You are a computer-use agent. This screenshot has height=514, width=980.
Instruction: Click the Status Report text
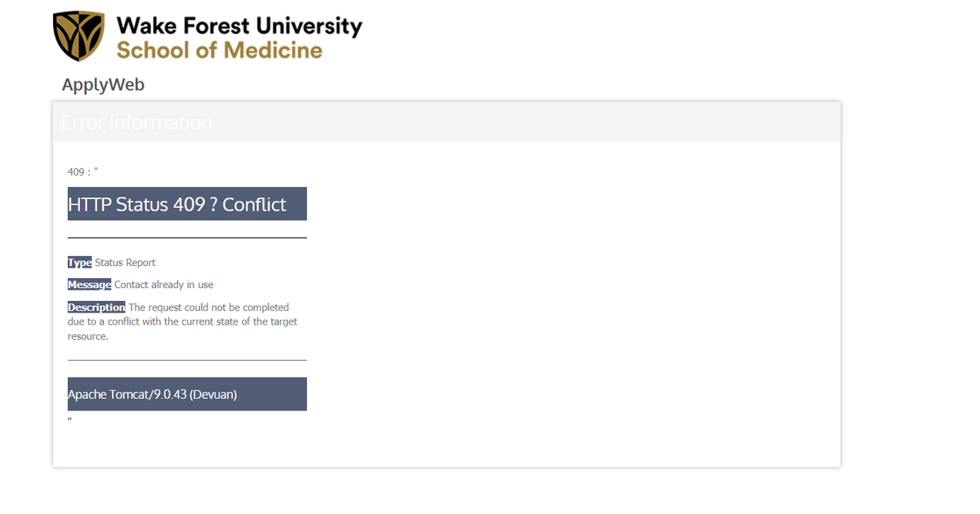[125, 263]
